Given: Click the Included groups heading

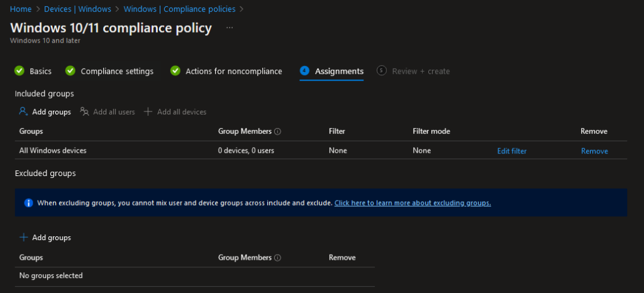Looking at the screenshot, I should [45, 94].
